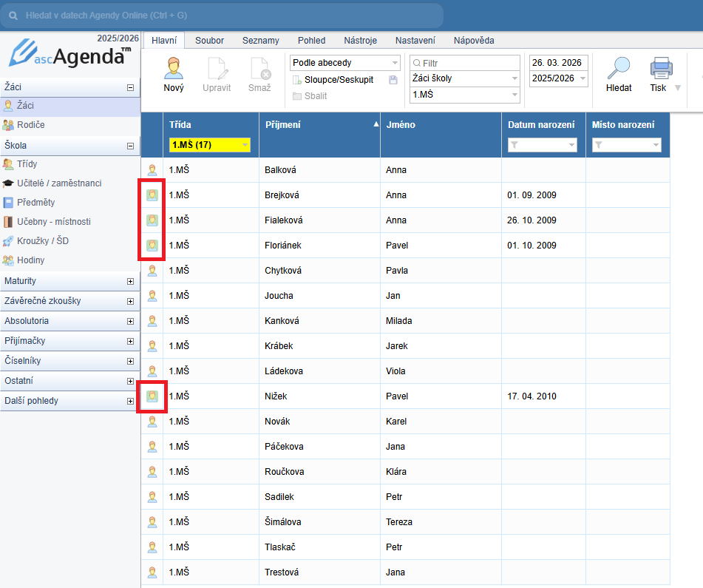Expand the Maturity sidebar section
This screenshot has width=703, height=588.
pos(130,282)
